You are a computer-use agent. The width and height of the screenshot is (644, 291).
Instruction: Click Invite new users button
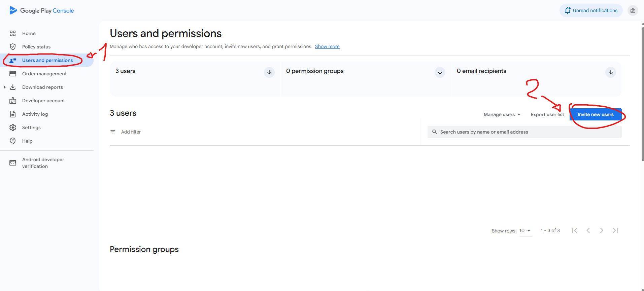[596, 114]
